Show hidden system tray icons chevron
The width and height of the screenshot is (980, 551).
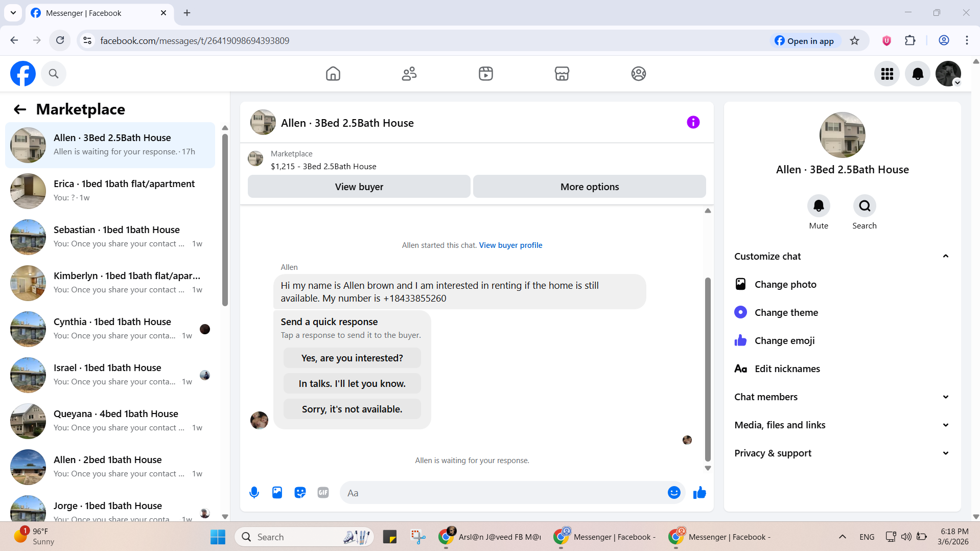pos(843,537)
